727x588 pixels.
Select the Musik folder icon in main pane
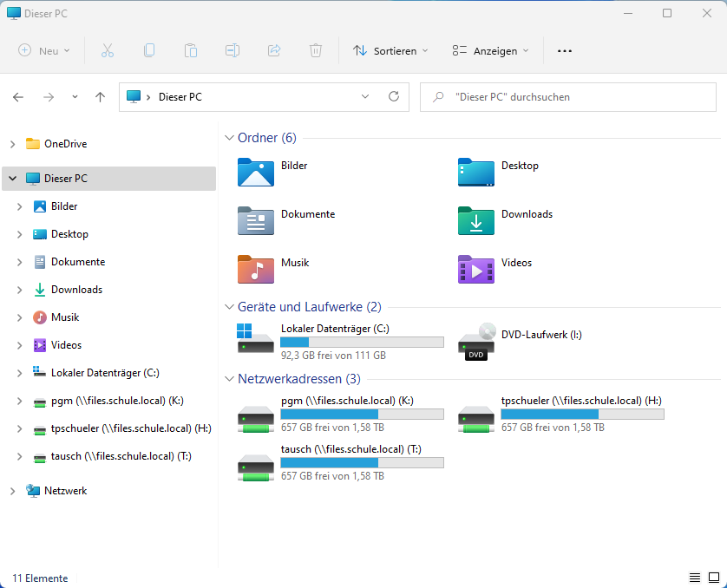(x=255, y=269)
